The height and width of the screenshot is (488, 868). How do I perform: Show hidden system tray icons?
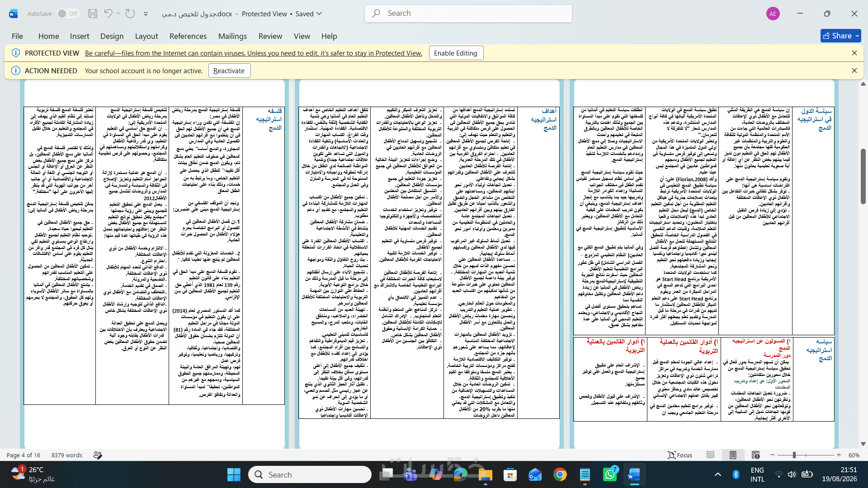click(718, 474)
